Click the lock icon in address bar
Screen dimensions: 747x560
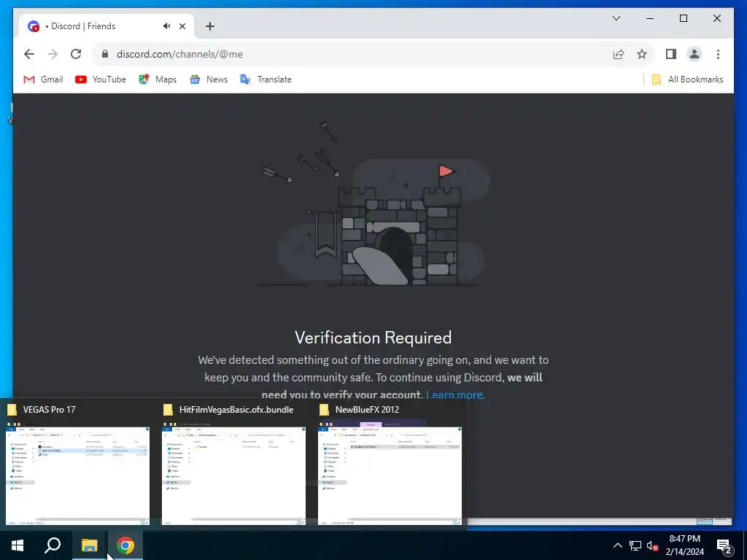(105, 54)
